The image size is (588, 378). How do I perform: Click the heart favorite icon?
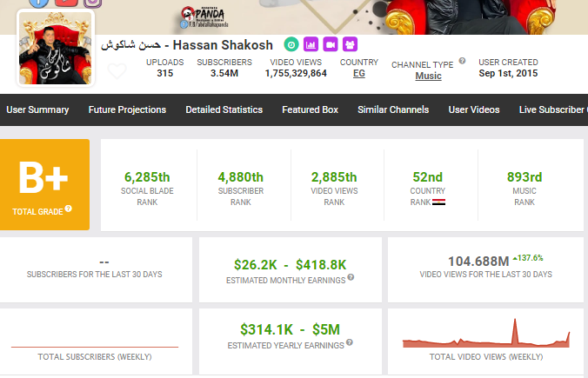click(117, 71)
